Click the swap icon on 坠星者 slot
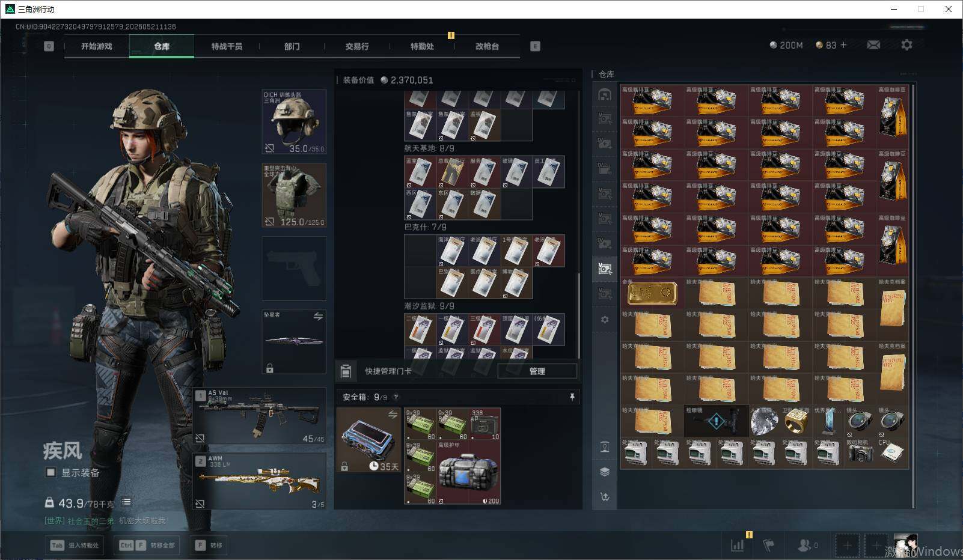 318,317
